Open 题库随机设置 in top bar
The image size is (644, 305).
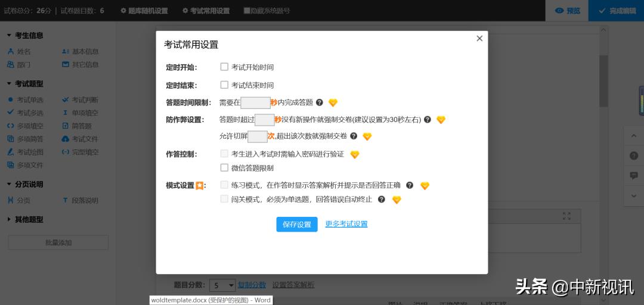coord(144,11)
